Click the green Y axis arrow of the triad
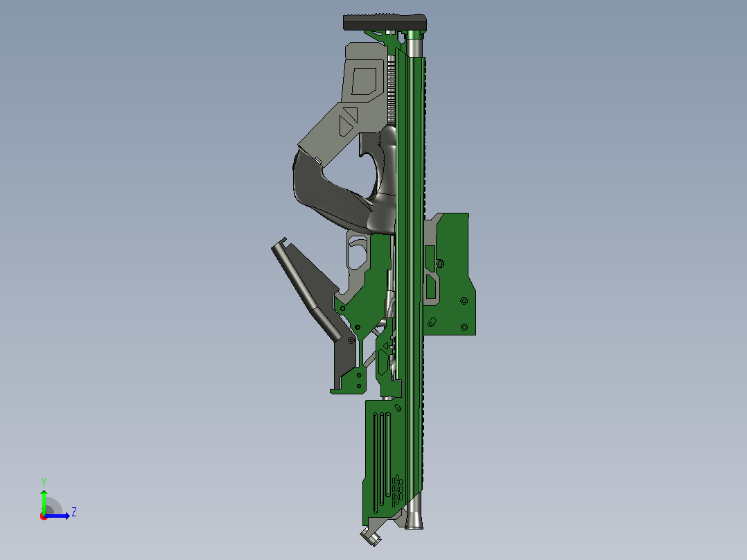Screen dimensions: 747x560 (44, 501)
